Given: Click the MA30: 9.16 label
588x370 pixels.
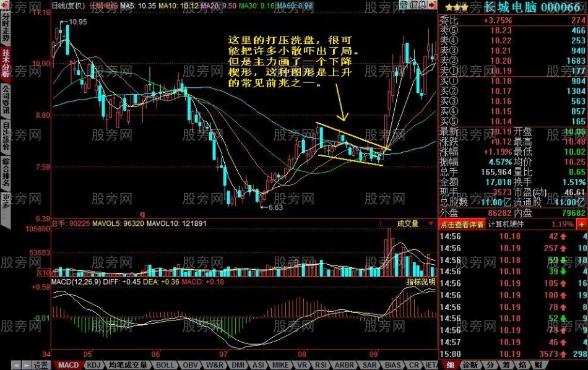Looking at the screenshot, I should [x=257, y=6].
